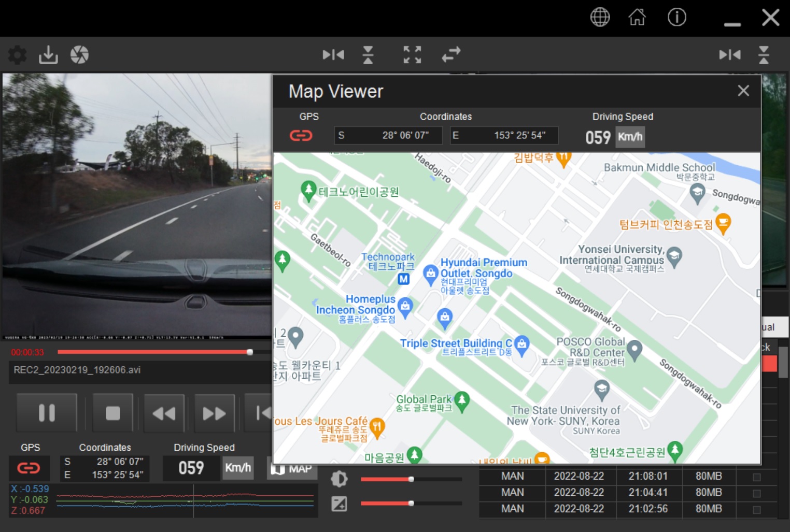Viewport: 790px width, 532px height.
Task: Click the camera shutter snapshot icon
Action: click(x=79, y=54)
